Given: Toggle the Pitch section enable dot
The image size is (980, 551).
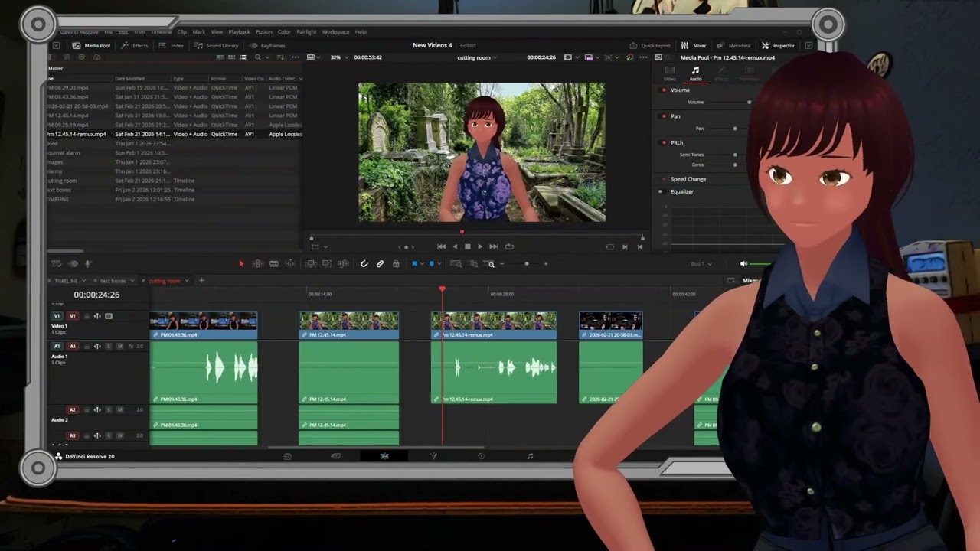Looking at the screenshot, I should (664, 142).
